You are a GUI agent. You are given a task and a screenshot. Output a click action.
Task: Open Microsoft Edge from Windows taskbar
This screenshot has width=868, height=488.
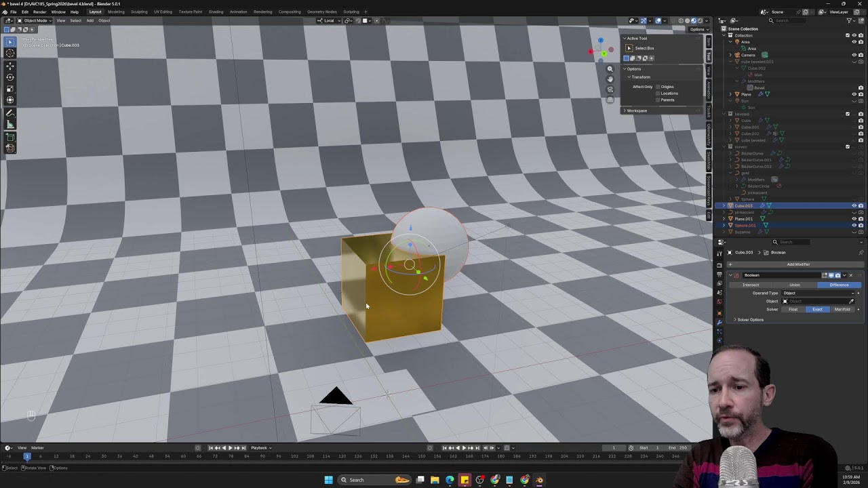[x=450, y=480]
